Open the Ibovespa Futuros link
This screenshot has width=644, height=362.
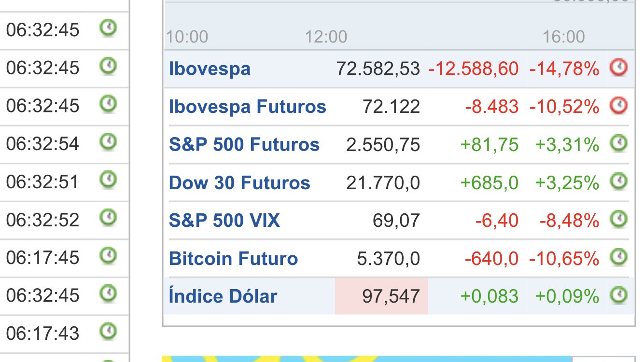click(248, 106)
